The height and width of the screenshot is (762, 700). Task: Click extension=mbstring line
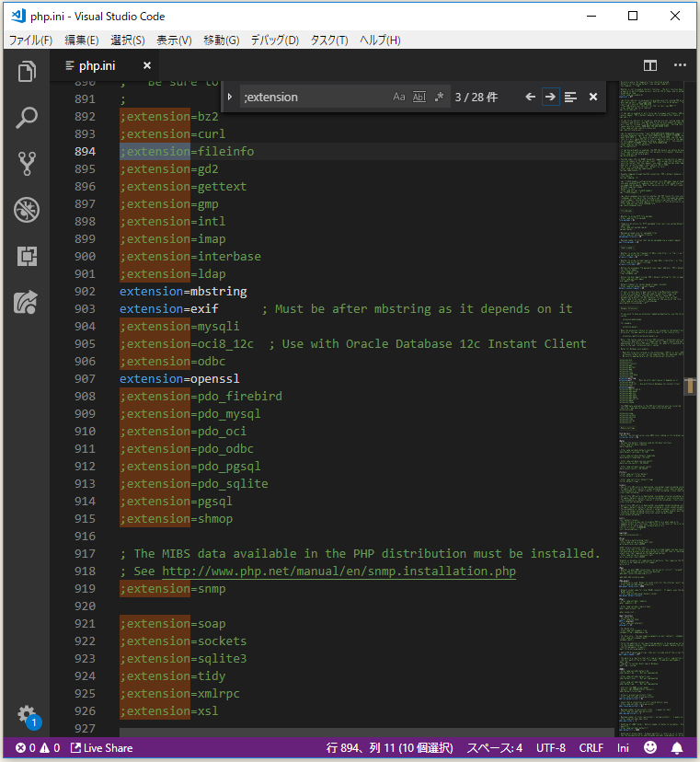(x=183, y=291)
